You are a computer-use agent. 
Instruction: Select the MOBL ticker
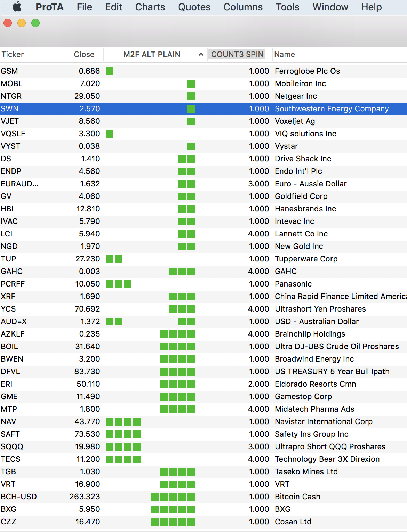pyautogui.click(x=12, y=84)
